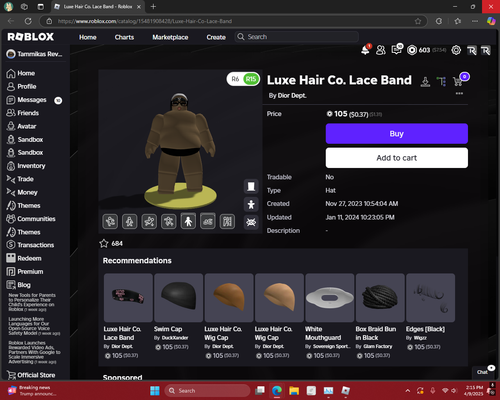Open the settings gear icon

456,50
